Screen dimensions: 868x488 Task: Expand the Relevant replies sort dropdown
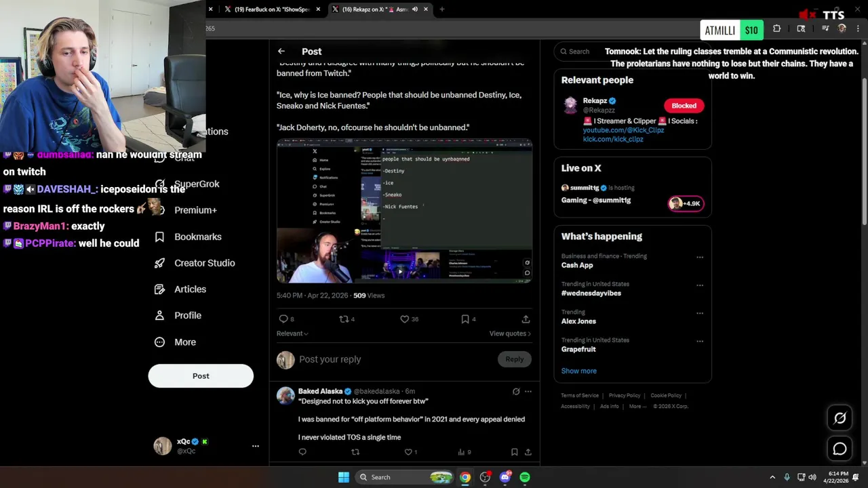292,333
